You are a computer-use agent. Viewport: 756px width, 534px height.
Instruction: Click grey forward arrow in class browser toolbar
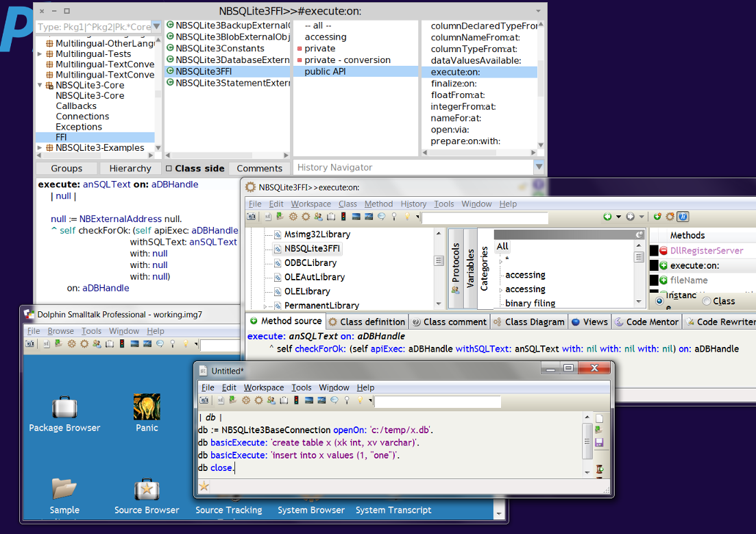tap(630, 217)
